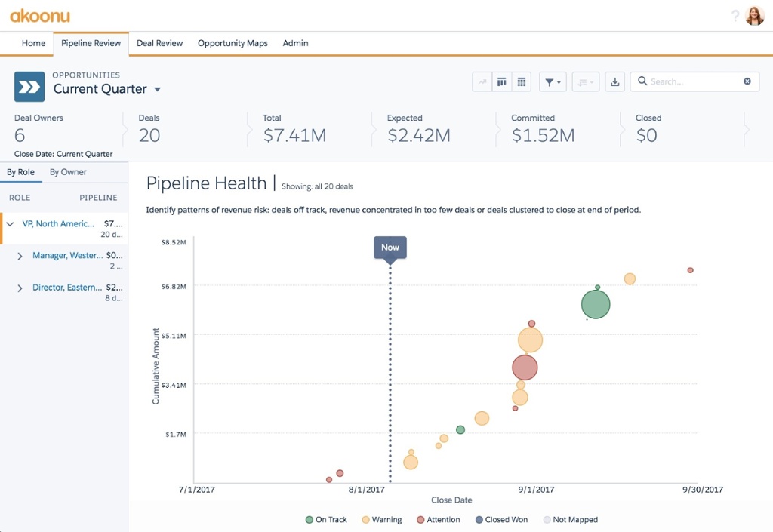This screenshot has width=773, height=532.
Task: Open the table view icon
Action: (x=521, y=81)
